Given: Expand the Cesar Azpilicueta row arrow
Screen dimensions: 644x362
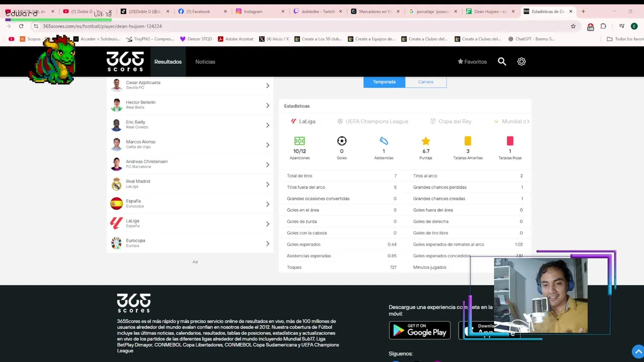Looking at the screenshot, I should [x=268, y=85].
